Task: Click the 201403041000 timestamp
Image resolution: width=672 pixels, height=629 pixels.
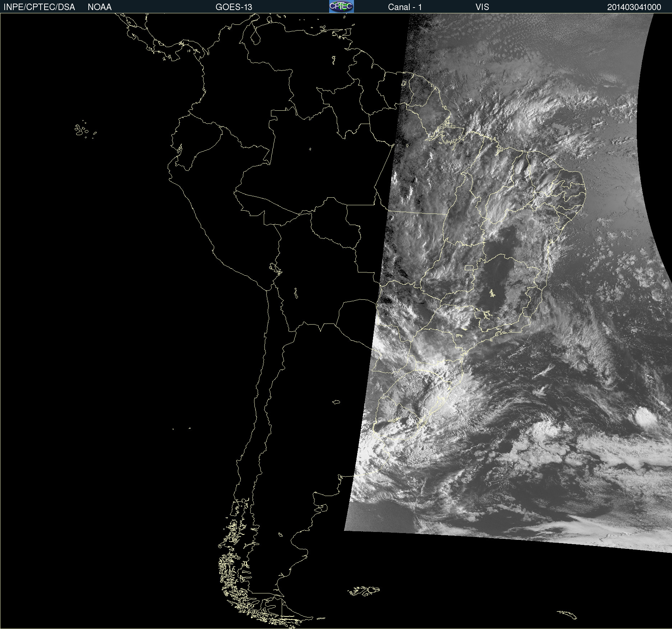Action: click(634, 7)
